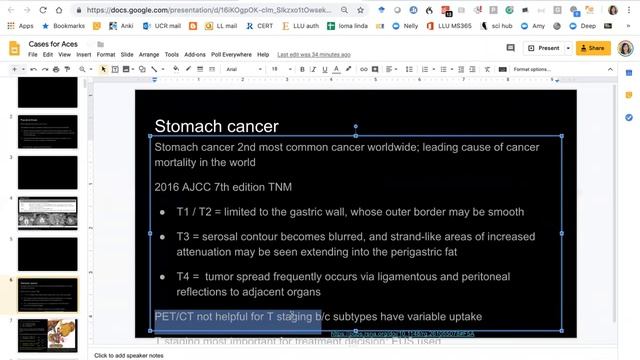Open the Calendar side panel icon
Screen dimensions: 640x360
coord(629,73)
